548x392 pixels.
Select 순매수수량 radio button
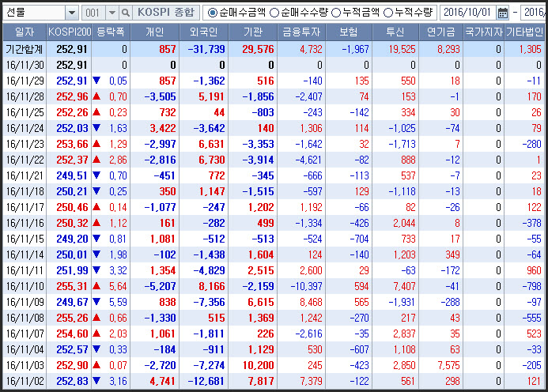(274, 13)
